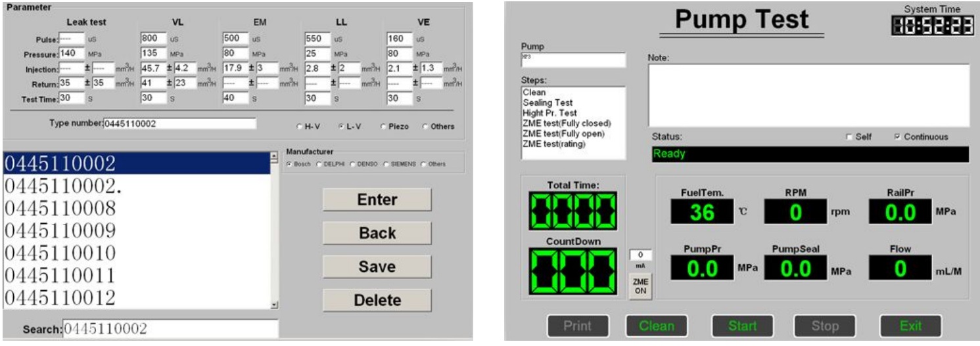The width and height of the screenshot is (980, 346).
Task: Start the pump test
Action: 741,326
